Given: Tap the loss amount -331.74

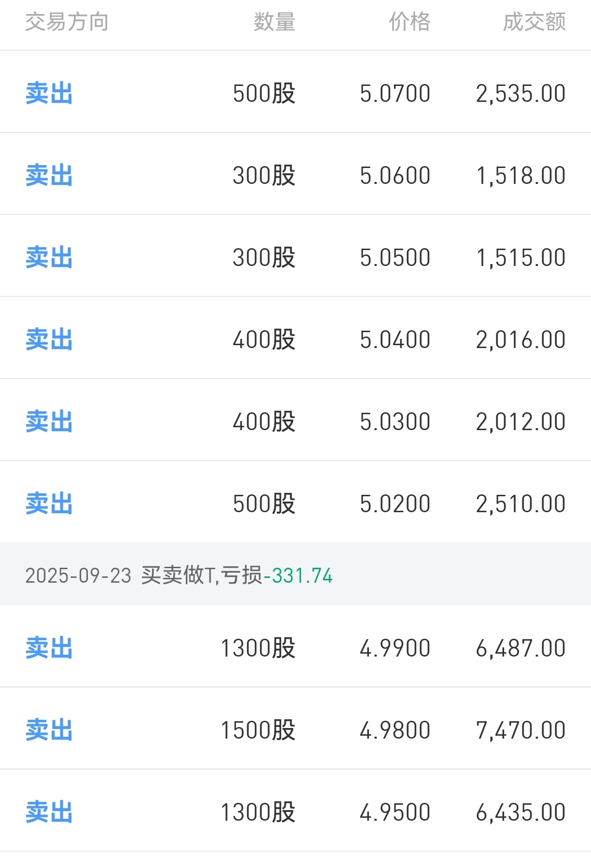Looking at the screenshot, I should coord(298,575).
